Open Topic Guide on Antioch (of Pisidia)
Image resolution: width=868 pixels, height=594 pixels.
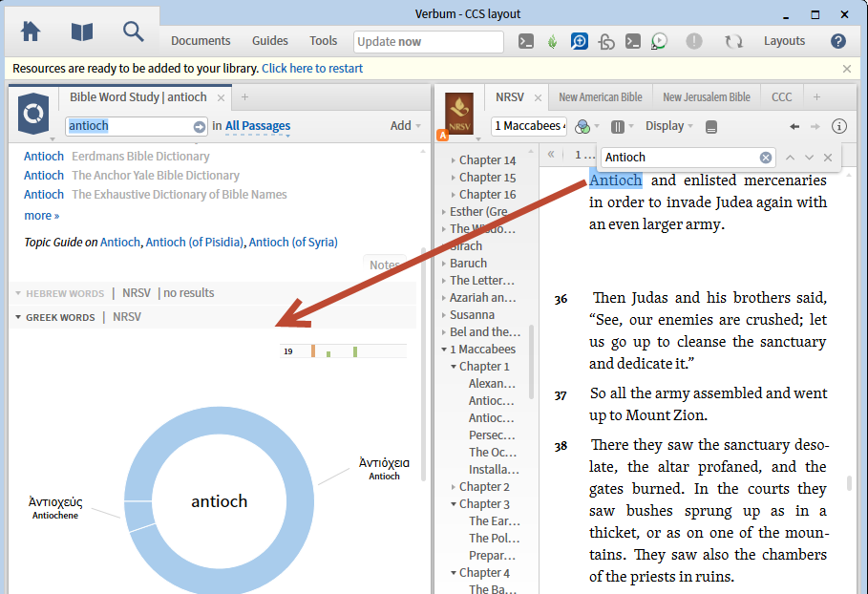194,243
